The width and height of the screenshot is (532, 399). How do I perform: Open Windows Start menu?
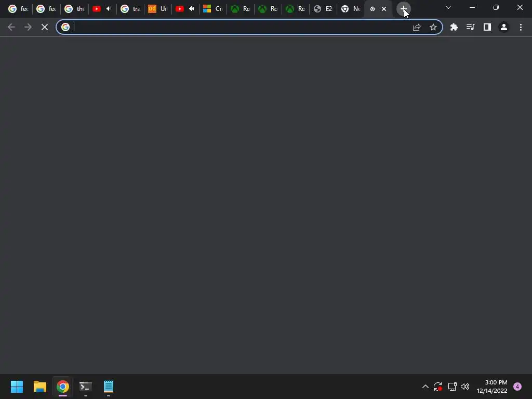(17, 387)
